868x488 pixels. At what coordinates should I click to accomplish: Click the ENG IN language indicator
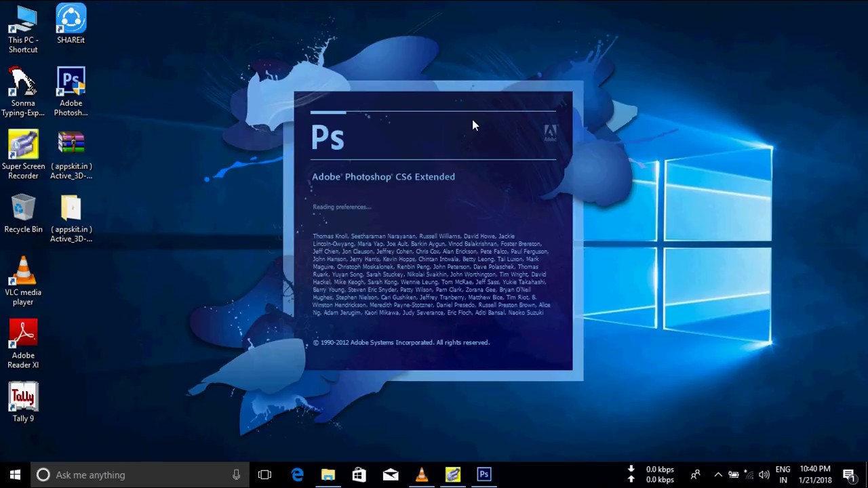[783, 474]
